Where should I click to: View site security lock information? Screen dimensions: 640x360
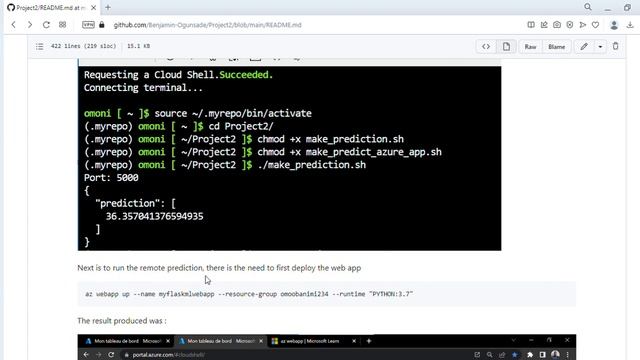102,25
